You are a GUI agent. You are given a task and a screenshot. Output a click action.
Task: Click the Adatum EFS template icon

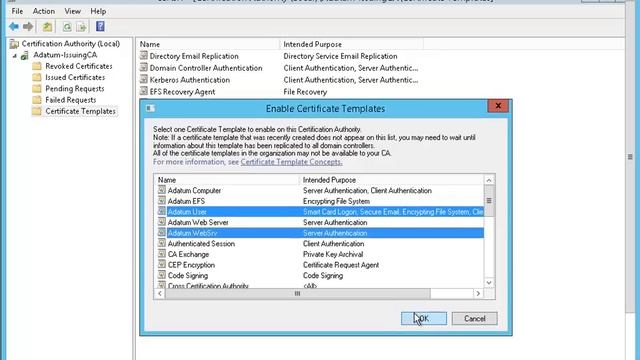pos(162,201)
